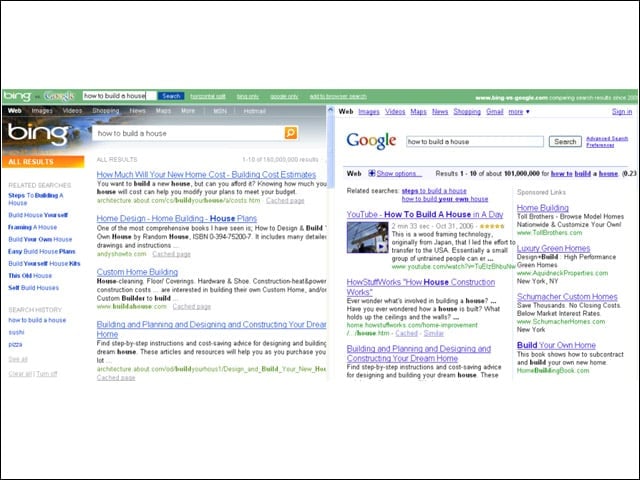Click 'Build House Yourself' related search
640x480 pixels.
tap(38, 215)
